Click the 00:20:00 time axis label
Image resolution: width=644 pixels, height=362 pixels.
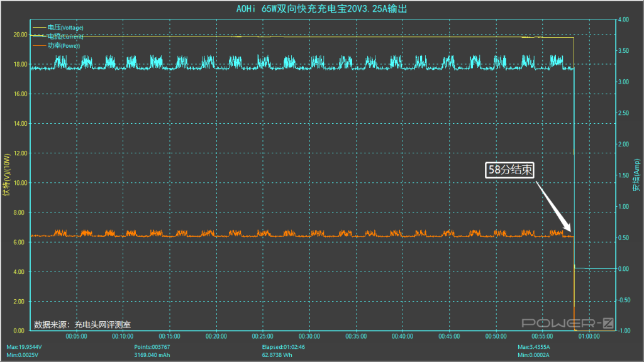click(216, 336)
